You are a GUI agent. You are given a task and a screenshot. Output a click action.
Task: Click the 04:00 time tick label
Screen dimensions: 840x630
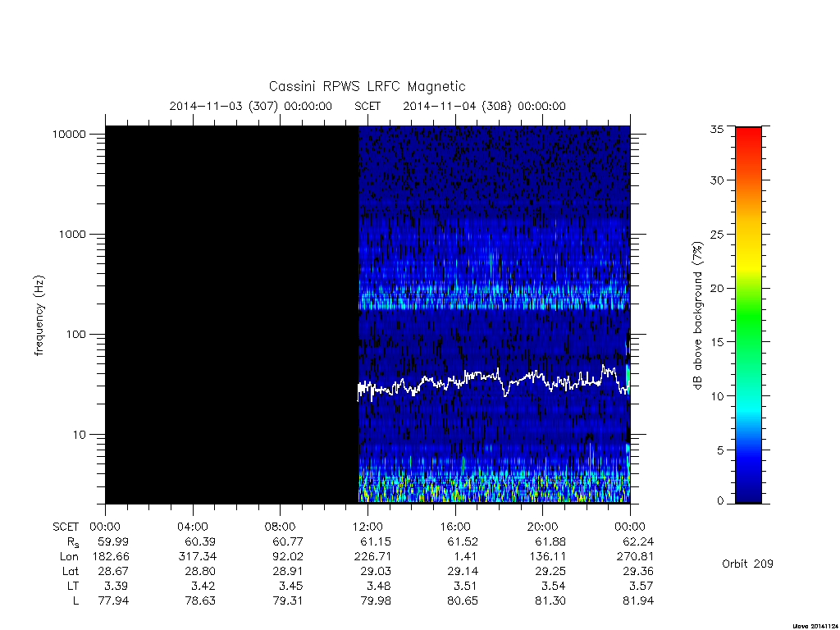[x=193, y=527]
